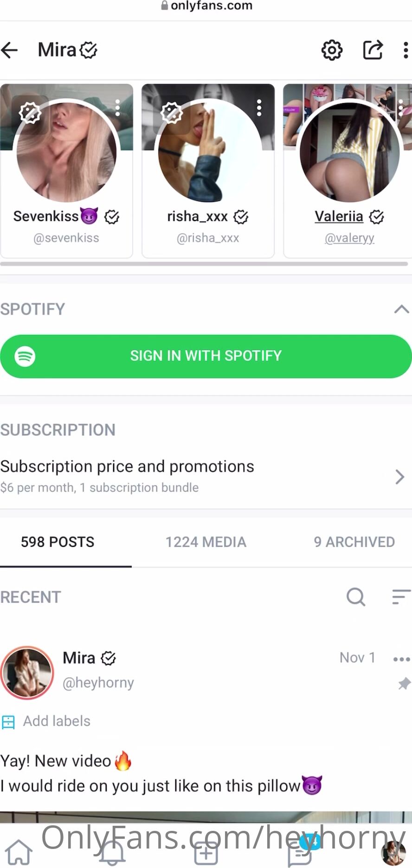Image resolution: width=412 pixels, height=868 pixels.
Task: Click the Add labels link
Action: coord(57,721)
